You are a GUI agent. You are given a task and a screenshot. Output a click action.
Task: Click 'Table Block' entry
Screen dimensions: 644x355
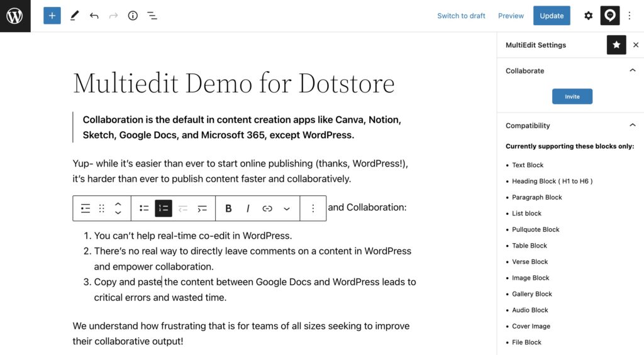pos(530,246)
